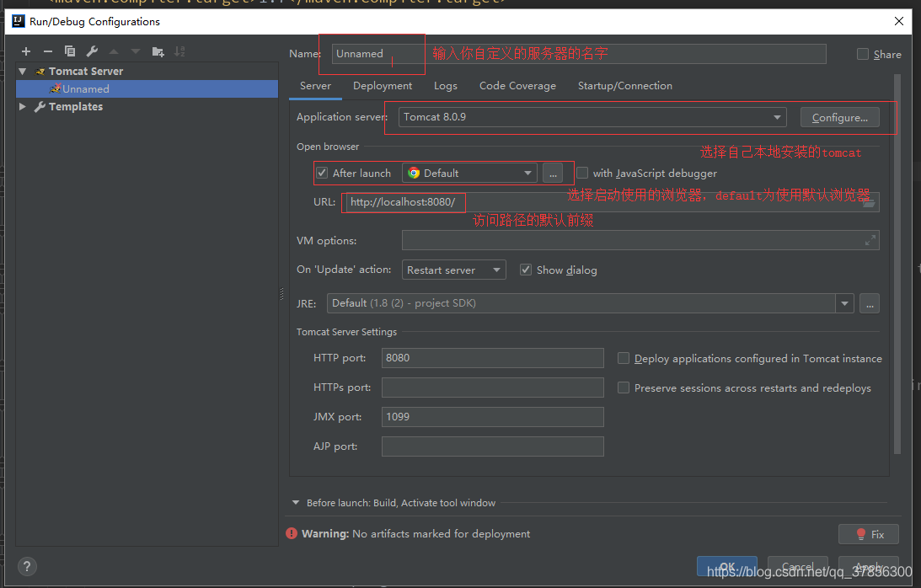
Task: Click the Tomcat Server cat icon in the tree
Action: tap(40, 72)
